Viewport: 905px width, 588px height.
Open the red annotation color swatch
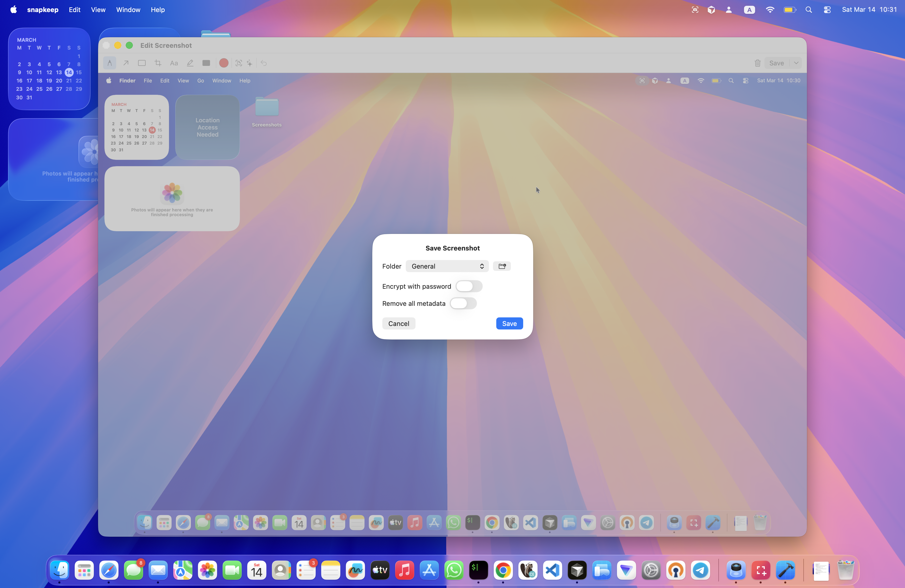pyautogui.click(x=224, y=63)
